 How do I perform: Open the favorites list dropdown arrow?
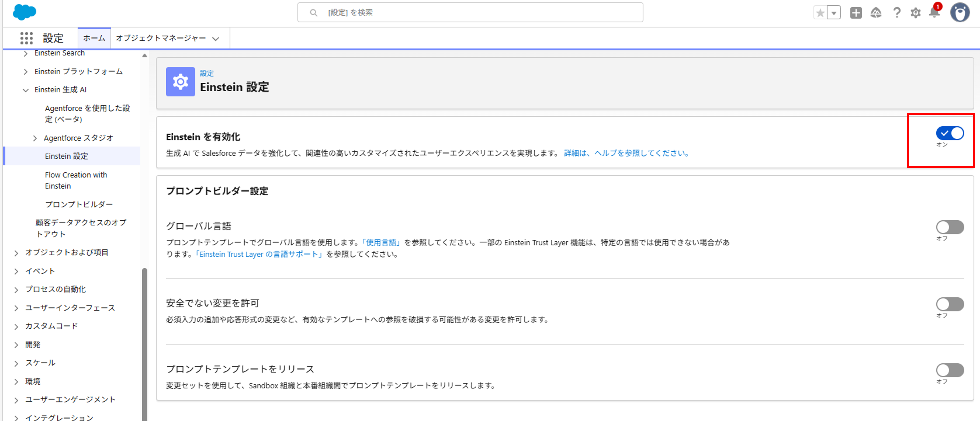click(833, 13)
